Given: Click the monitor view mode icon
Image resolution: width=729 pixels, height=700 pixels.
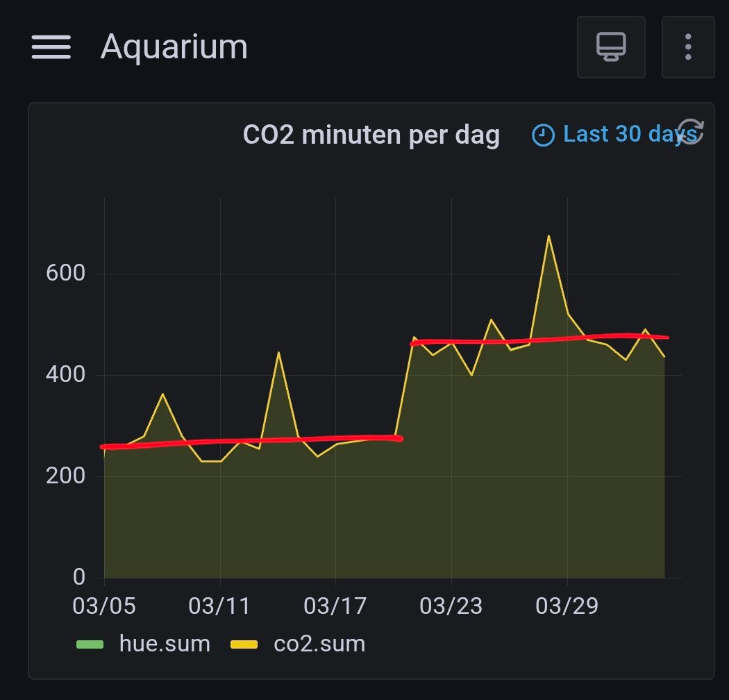Looking at the screenshot, I should point(611,47).
